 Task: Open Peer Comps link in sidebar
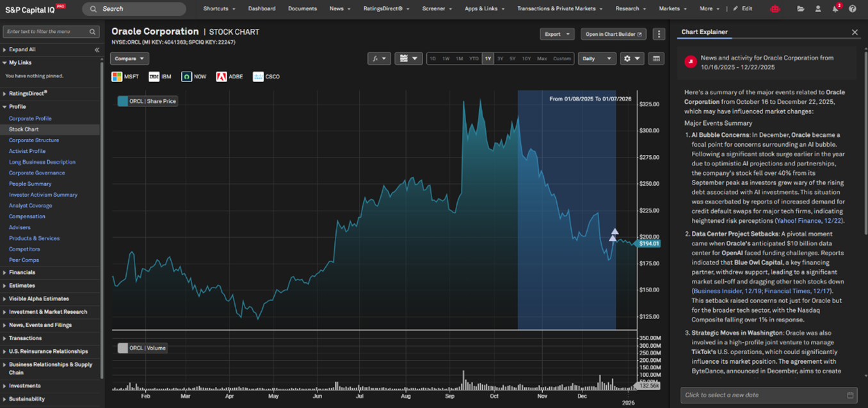[24, 260]
